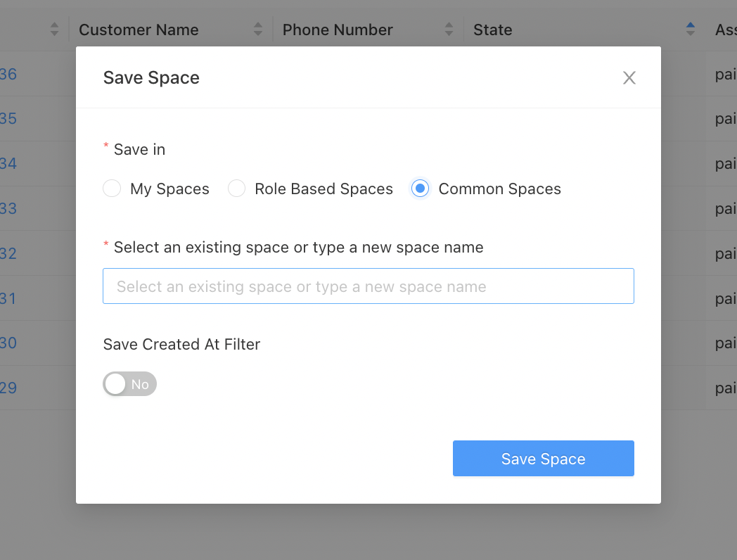Click sort arrows beside Customer Name
Screen dimensions: 737x560
pos(258,30)
